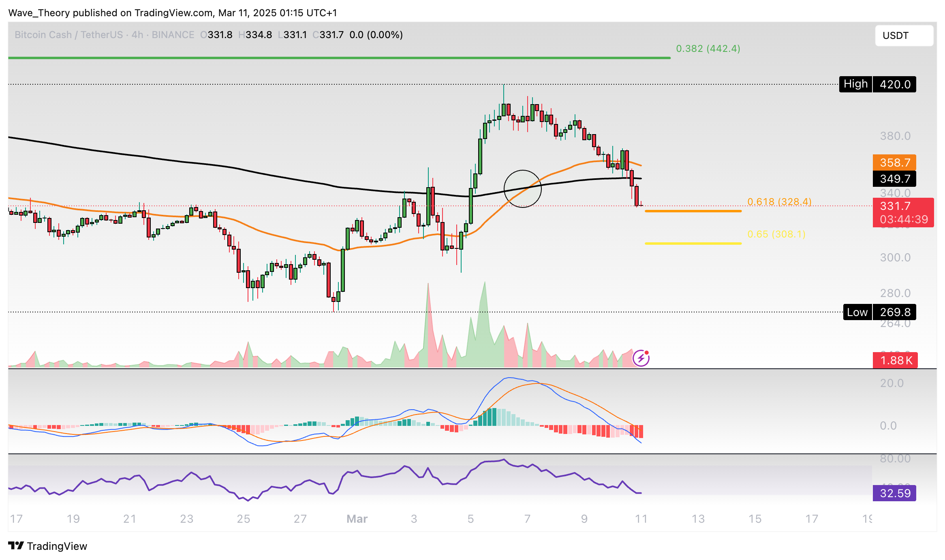
Task: Click the Low 269.8 price label
Action: [x=879, y=312]
